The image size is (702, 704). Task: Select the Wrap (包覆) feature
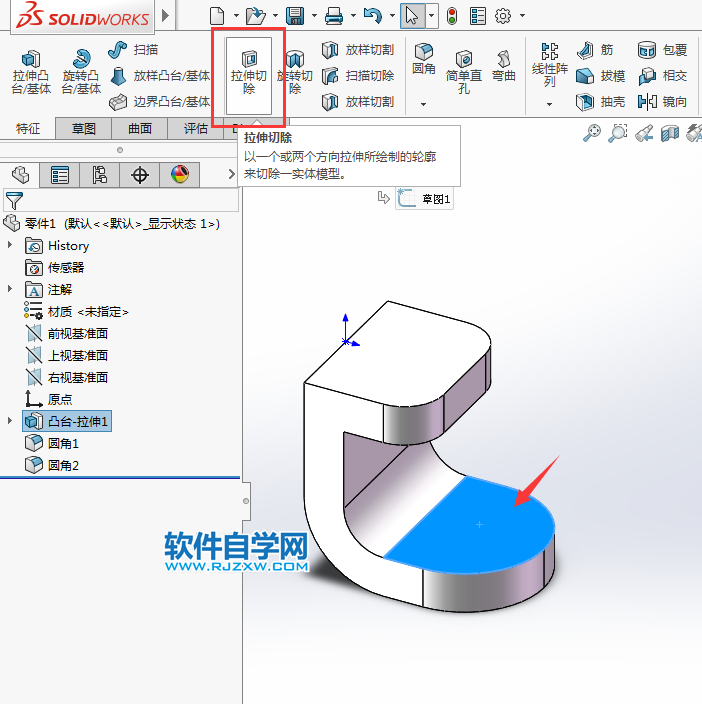[x=662, y=49]
